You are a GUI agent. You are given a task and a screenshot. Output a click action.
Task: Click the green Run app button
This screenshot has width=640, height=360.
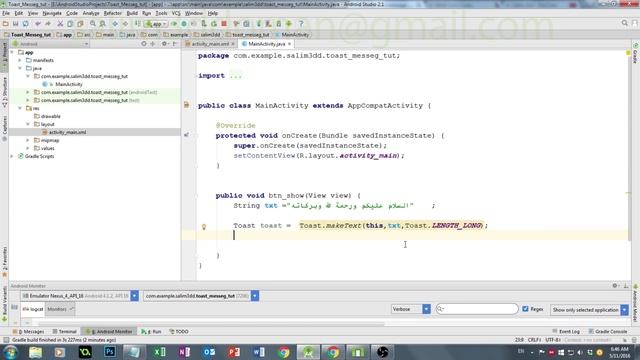tap(174, 24)
